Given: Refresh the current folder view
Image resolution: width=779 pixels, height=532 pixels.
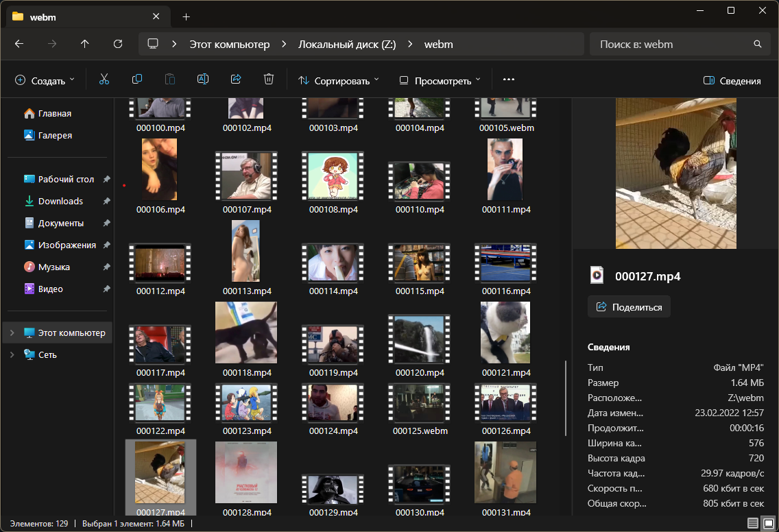Looking at the screenshot, I should coord(118,44).
